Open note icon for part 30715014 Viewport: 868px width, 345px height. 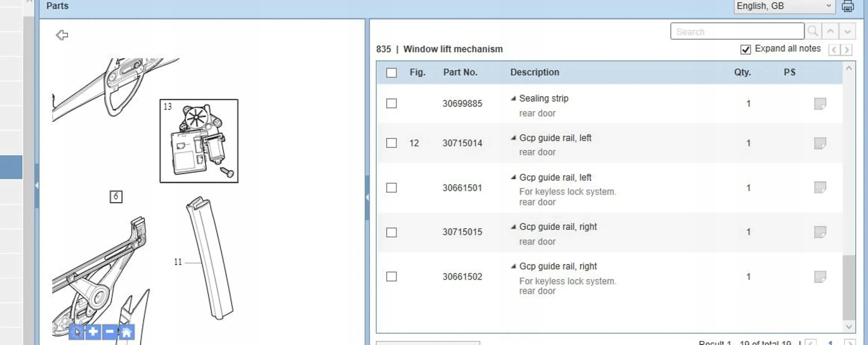(x=820, y=143)
